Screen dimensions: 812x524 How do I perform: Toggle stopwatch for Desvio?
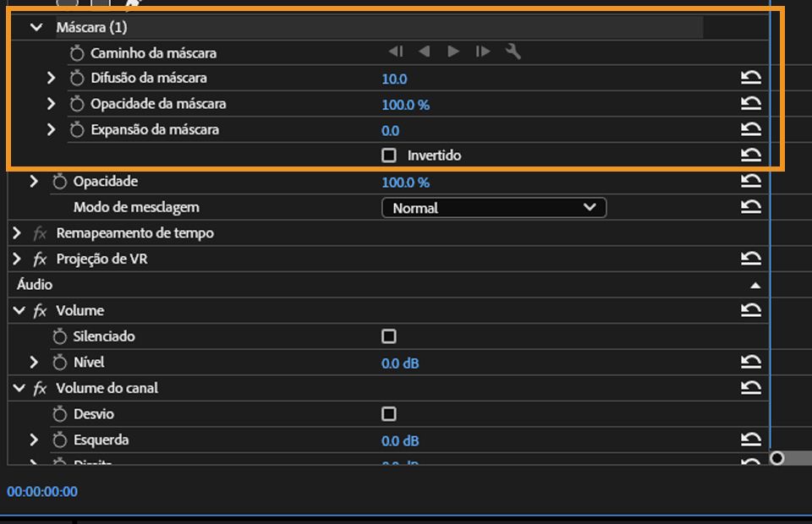[x=59, y=414]
